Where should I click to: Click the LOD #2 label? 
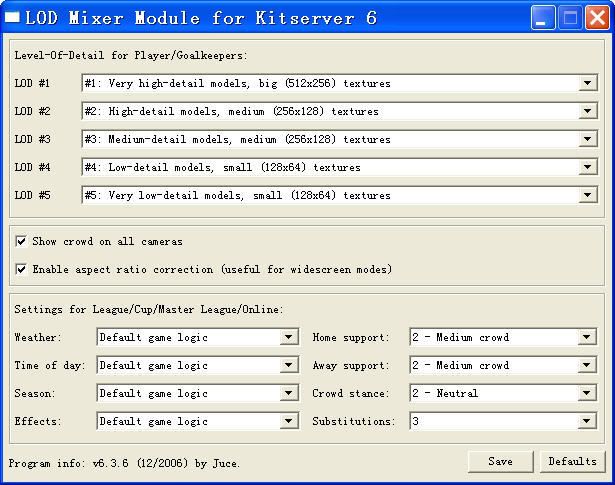pyautogui.click(x=32, y=111)
